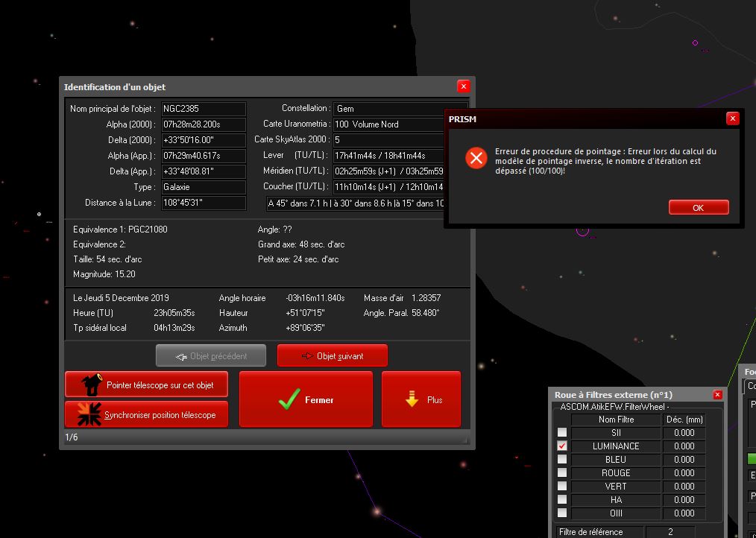The image size is (756, 538).
Task: Click the Nom principal de l'objet field
Action: 203,109
